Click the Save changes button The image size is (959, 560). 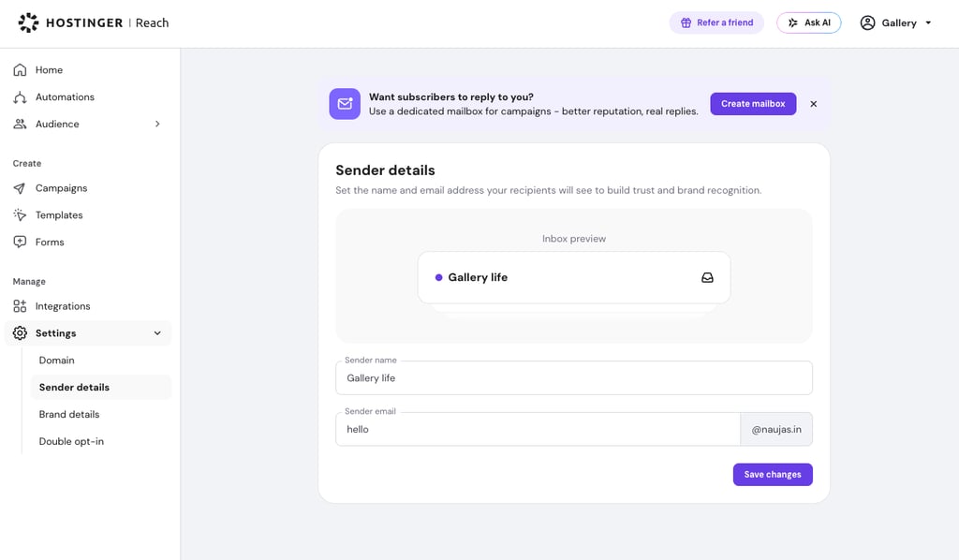773,475
